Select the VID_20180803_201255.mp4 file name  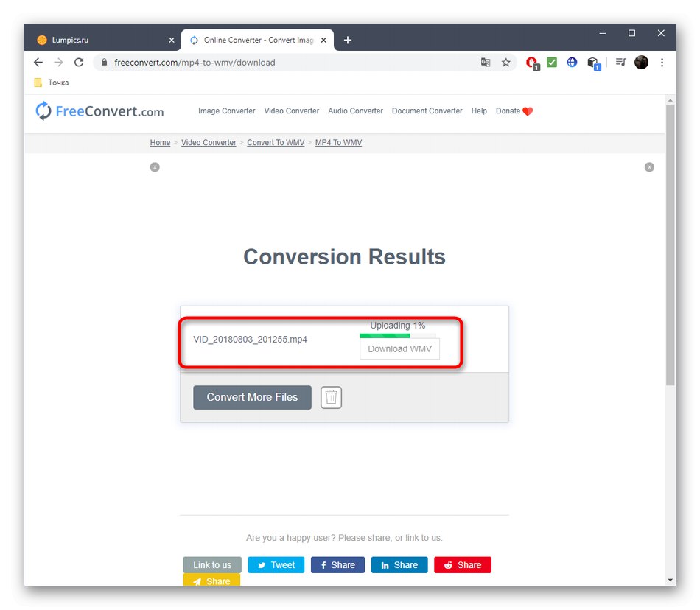[250, 340]
